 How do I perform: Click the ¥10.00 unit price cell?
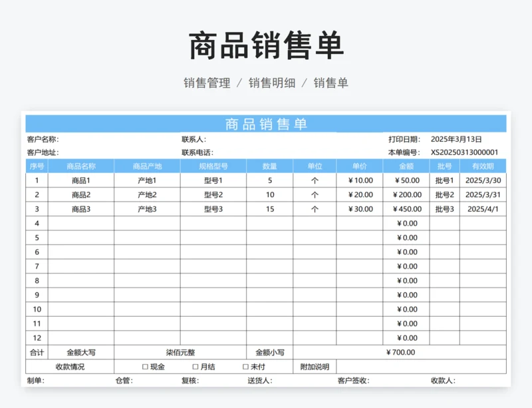360,180
